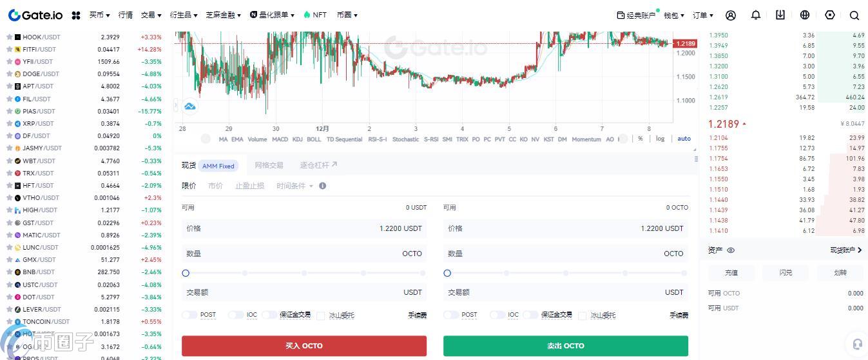The height and width of the screenshot is (360, 868).
Task: Open the 时间条件 order type dropdown
Action: click(294, 186)
